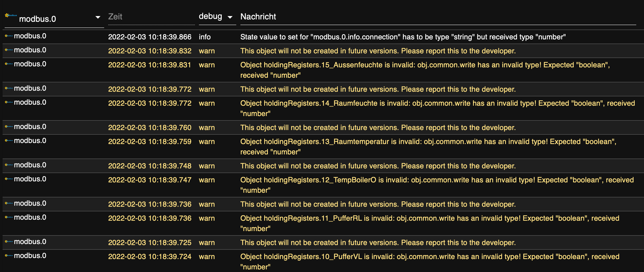This screenshot has height=272, width=644.
Task: Click the modbus icon on the info log row
Action: pyautogui.click(x=9, y=36)
